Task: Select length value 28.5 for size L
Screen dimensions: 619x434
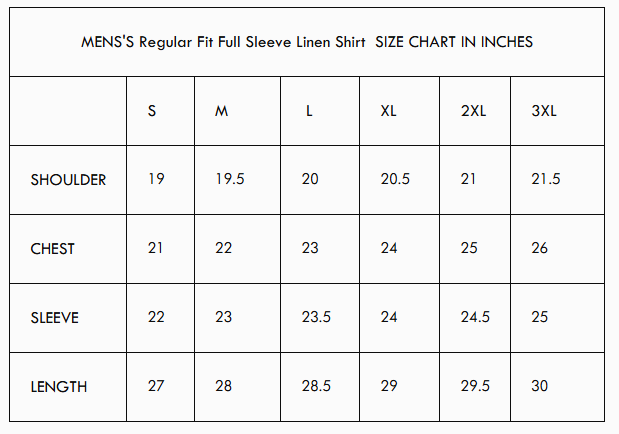Action: tap(315, 387)
